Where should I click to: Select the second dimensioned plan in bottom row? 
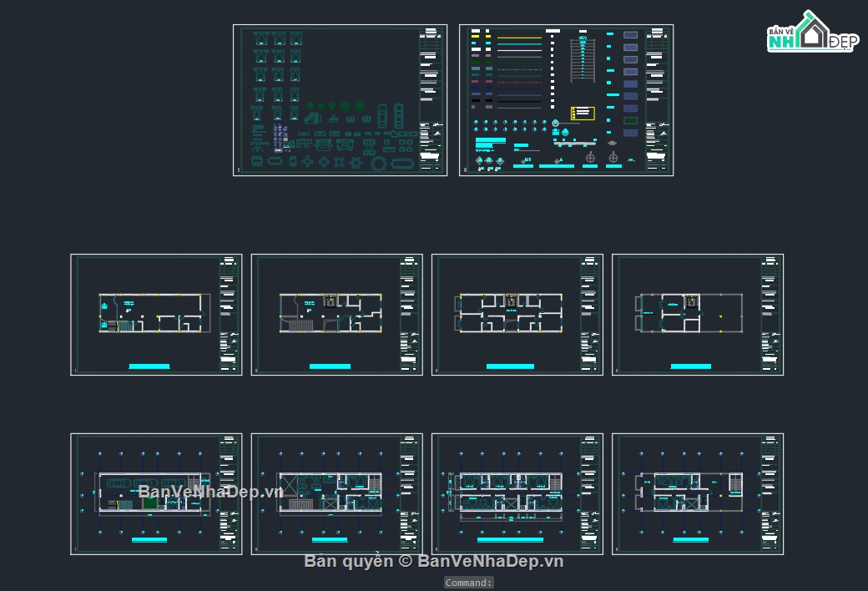point(336,494)
